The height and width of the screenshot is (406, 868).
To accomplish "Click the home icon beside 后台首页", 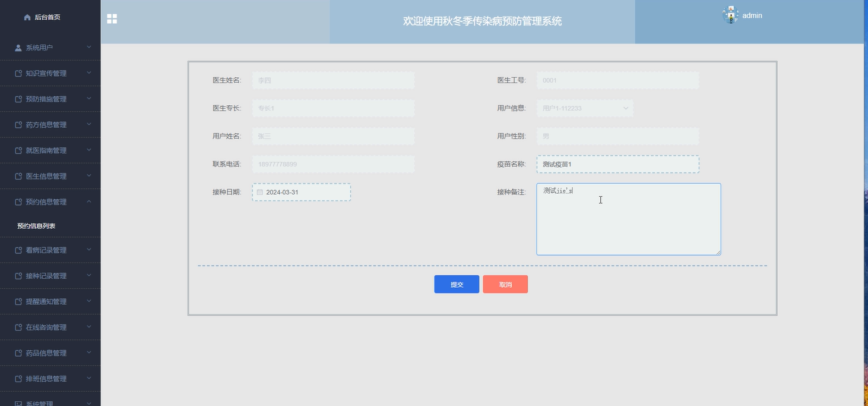I will (x=27, y=17).
